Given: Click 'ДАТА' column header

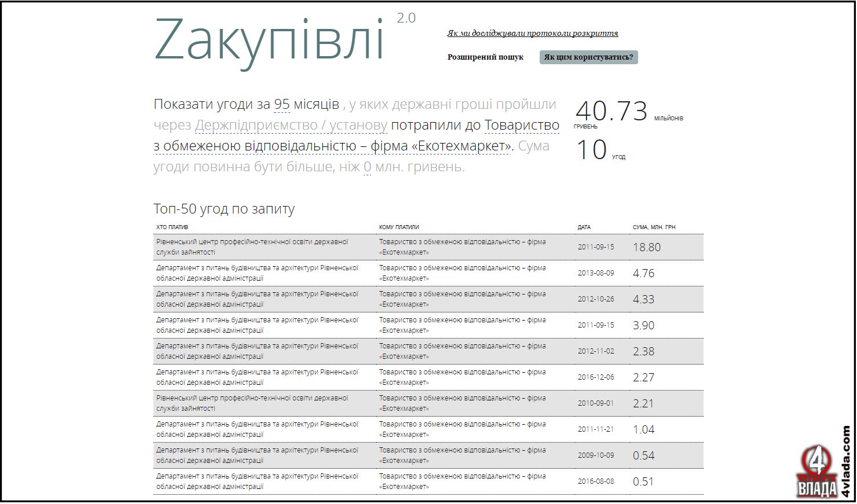Looking at the screenshot, I should click(584, 227).
